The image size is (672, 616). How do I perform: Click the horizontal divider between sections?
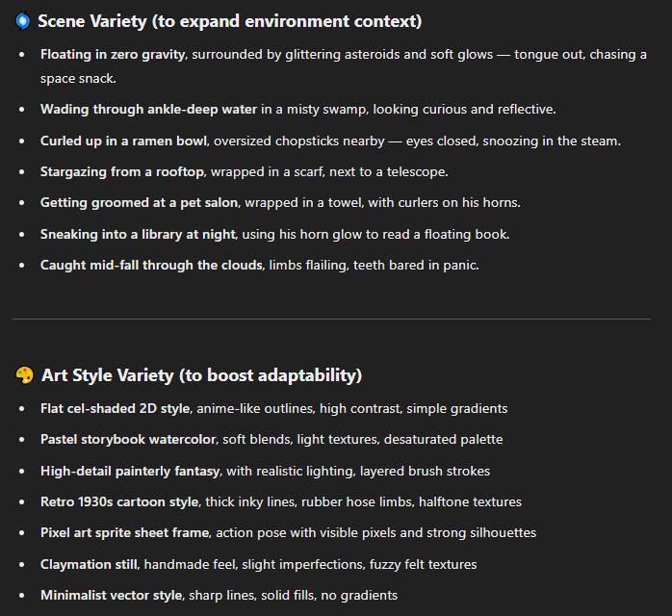(331, 320)
